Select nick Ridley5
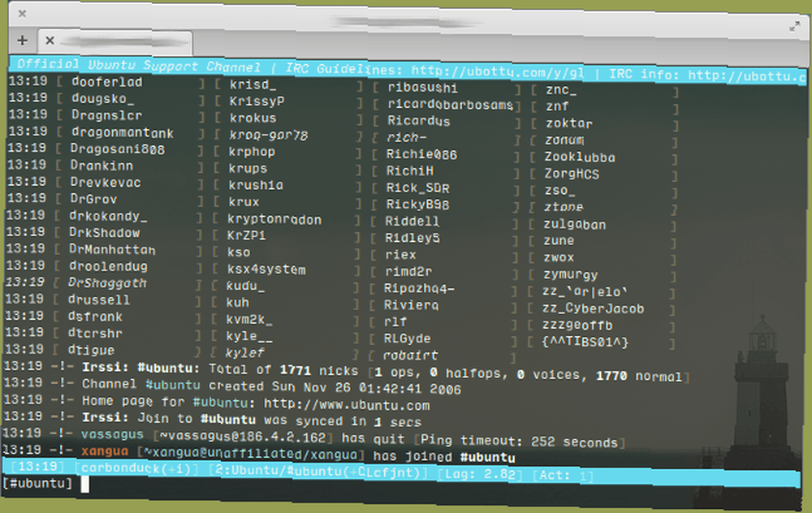Viewport: 812px width, 513px height. point(412,238)
